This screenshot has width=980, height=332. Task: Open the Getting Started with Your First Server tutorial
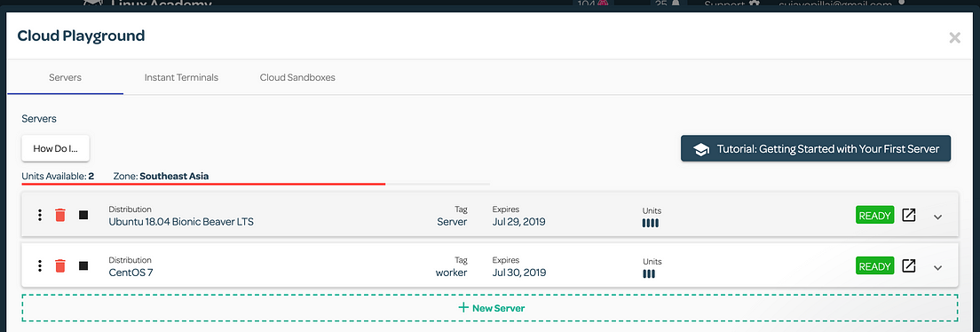click(816, 149)
